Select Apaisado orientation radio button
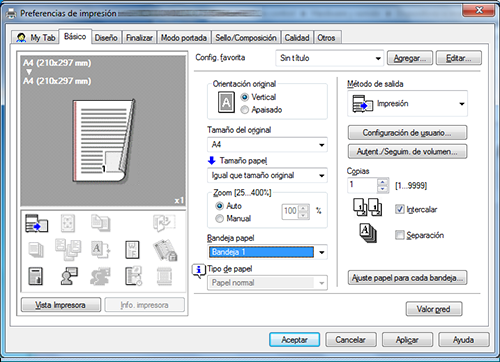Viewport: 500px width, 362px height. 245,110
